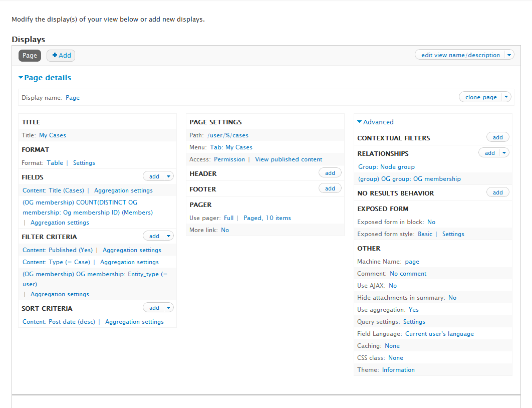Open dropdown next to edit view name/description
The image size is (532, 408).
coord(509,55)
